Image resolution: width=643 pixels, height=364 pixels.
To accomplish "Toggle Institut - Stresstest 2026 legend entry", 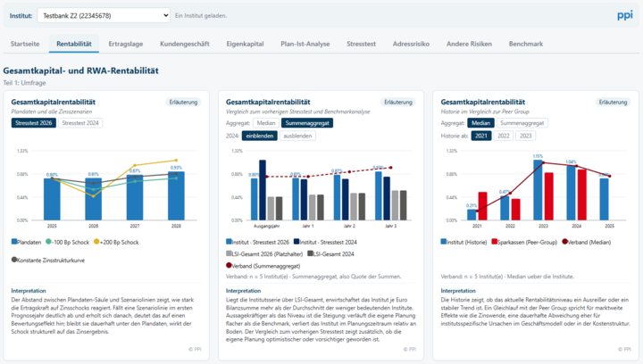I will (257, 242).
